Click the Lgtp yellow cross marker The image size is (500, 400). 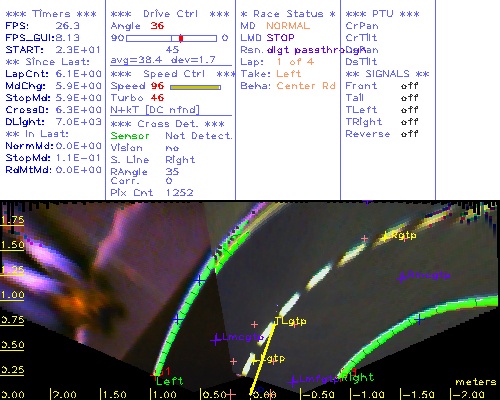tap(254, 360)
